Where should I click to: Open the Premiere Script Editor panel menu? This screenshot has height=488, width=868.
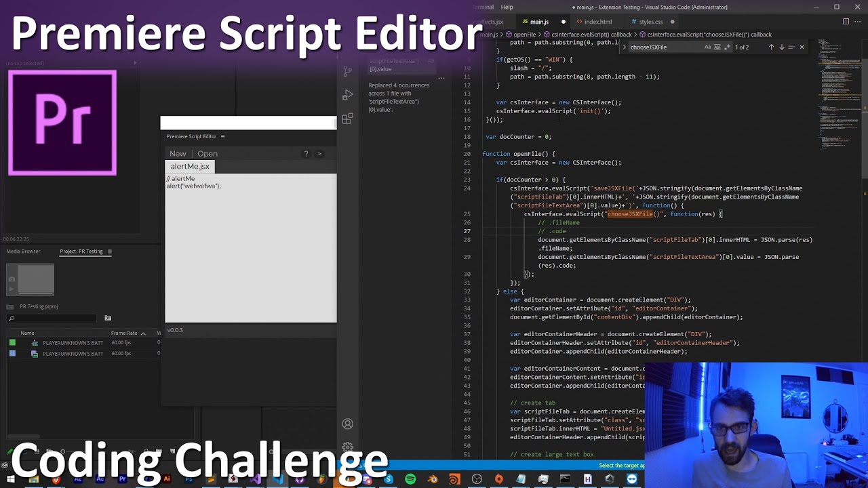222,137
